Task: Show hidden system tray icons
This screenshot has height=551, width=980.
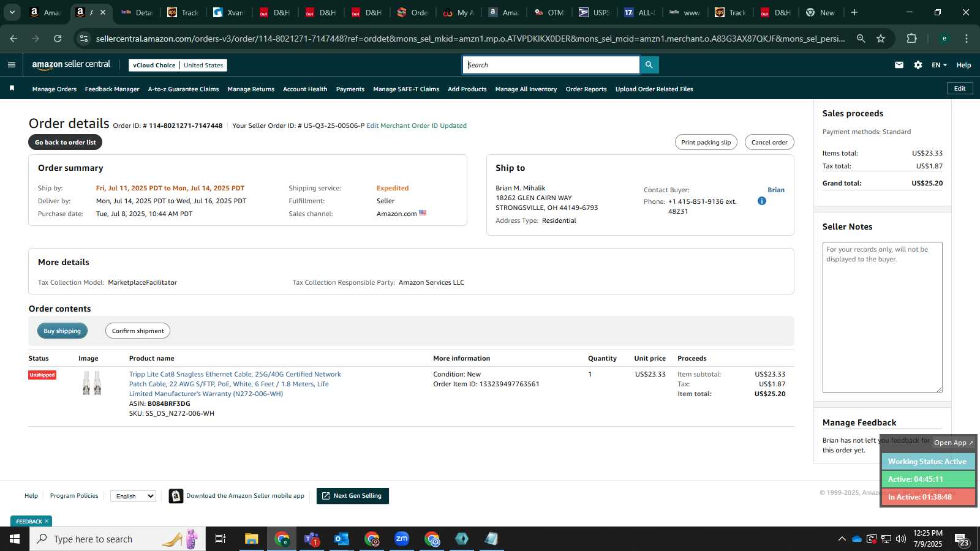Action: point(842,539)
